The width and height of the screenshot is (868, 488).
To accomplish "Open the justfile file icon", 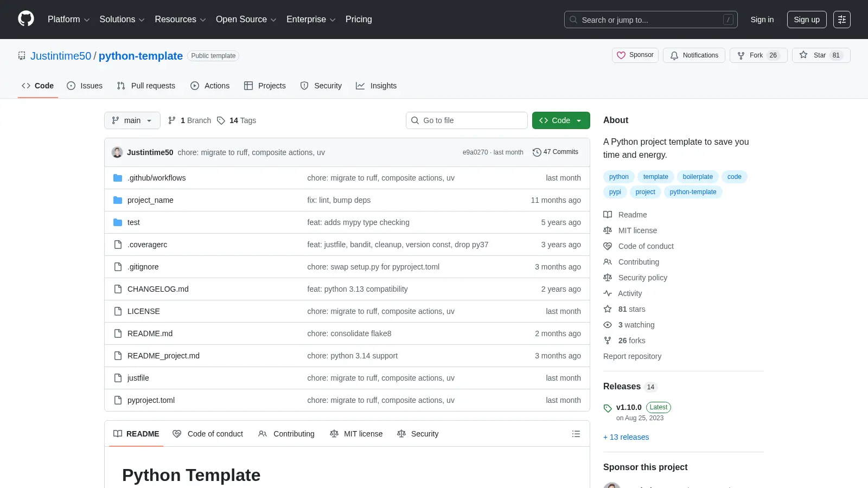I will pos(118,378).
